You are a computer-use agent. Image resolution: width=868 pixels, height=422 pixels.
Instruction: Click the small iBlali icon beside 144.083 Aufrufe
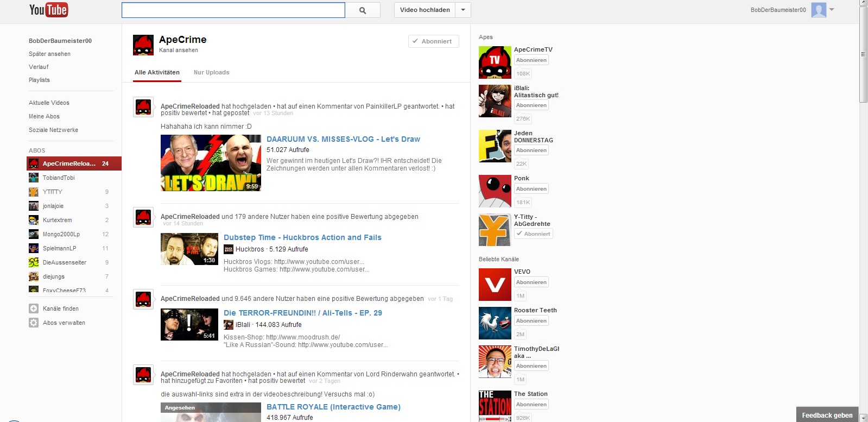229,325
